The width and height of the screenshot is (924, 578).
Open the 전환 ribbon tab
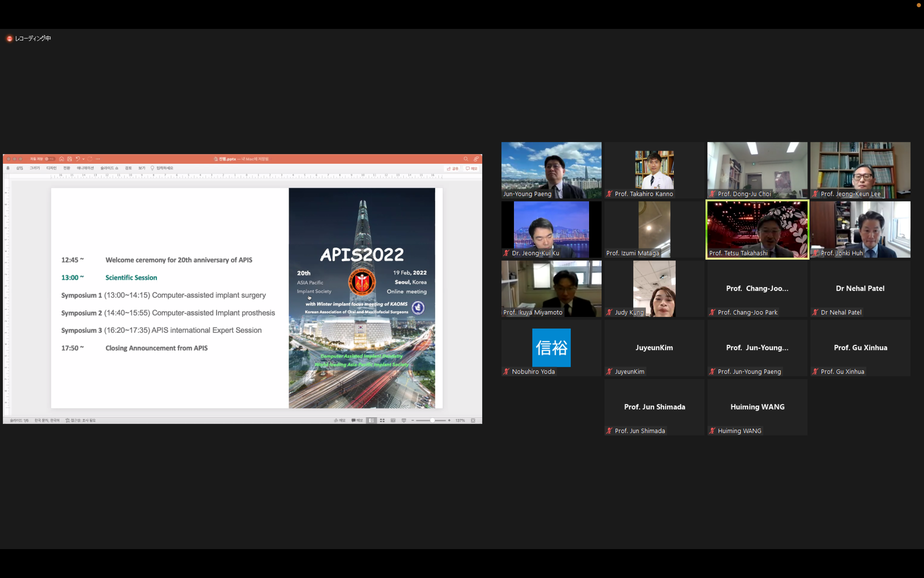(x=67, y=168)
